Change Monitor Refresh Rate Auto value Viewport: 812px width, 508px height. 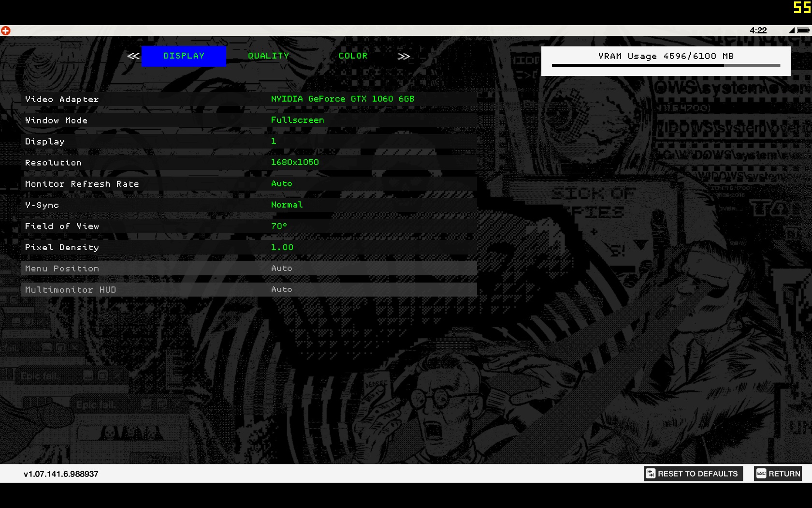pyautogui.click(x=281, y=184)
